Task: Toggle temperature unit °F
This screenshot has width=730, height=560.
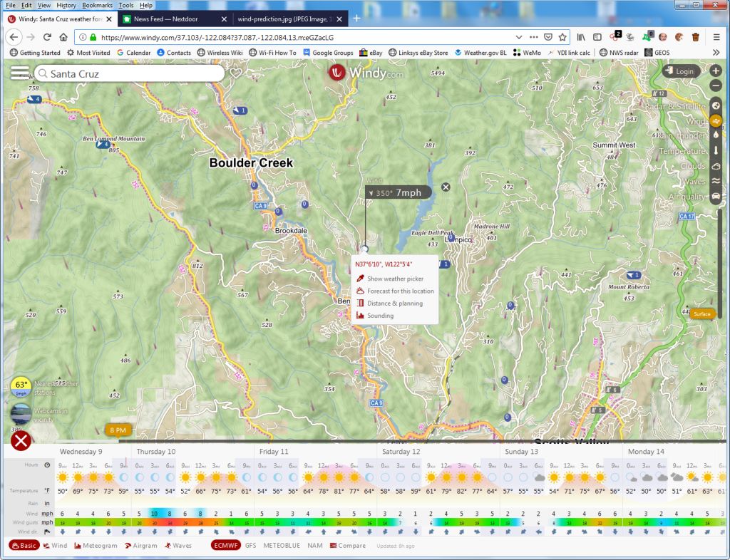Action: tap(47, 491)
